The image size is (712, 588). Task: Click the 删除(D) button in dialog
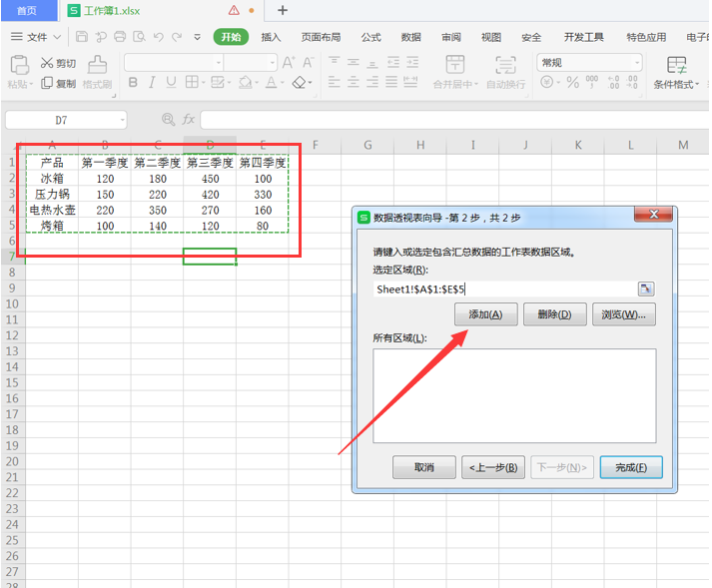coord(555,314)
